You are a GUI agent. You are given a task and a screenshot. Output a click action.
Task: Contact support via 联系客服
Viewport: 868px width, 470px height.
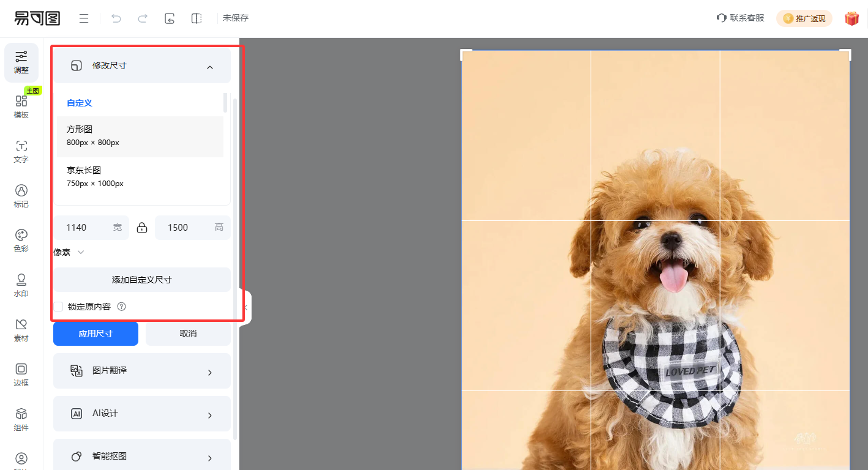click(x=741, y=18)
